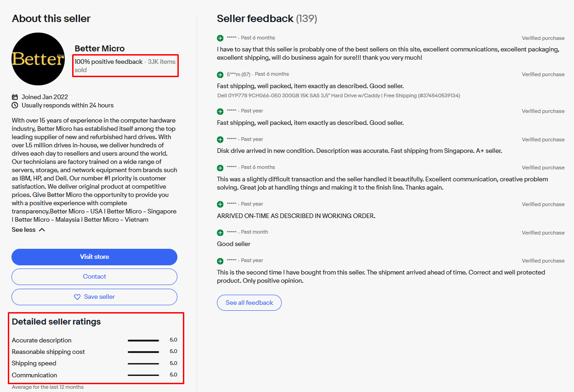Collapse seller description with See less
Image resolution: width=574 pixels, height=392 pixels.
coord(24,230)
